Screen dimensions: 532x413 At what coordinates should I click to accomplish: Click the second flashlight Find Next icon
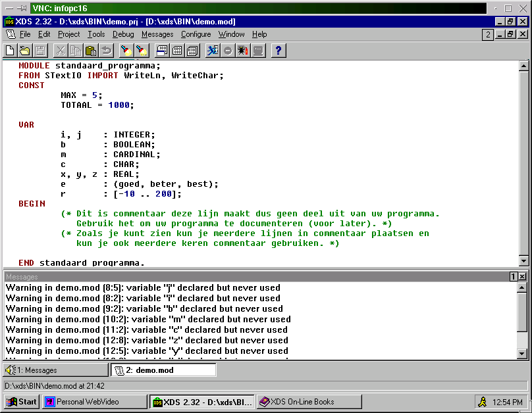(x=142, y=51)
